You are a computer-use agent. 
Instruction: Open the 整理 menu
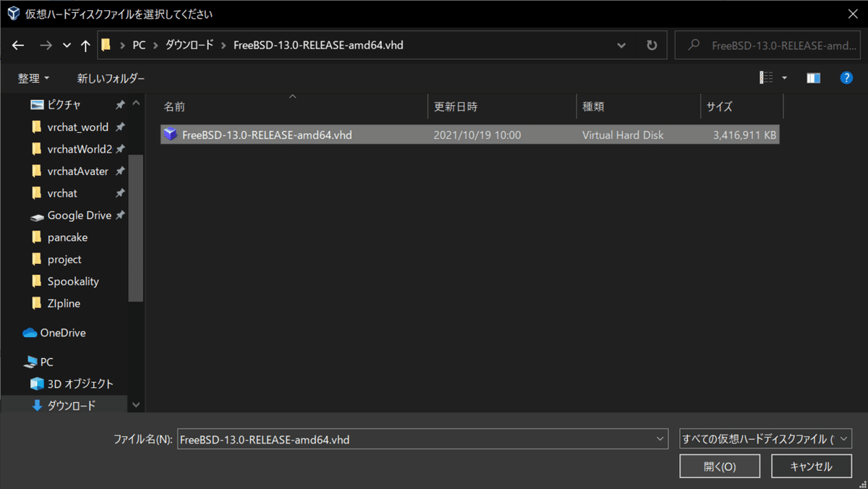[34, 78]
